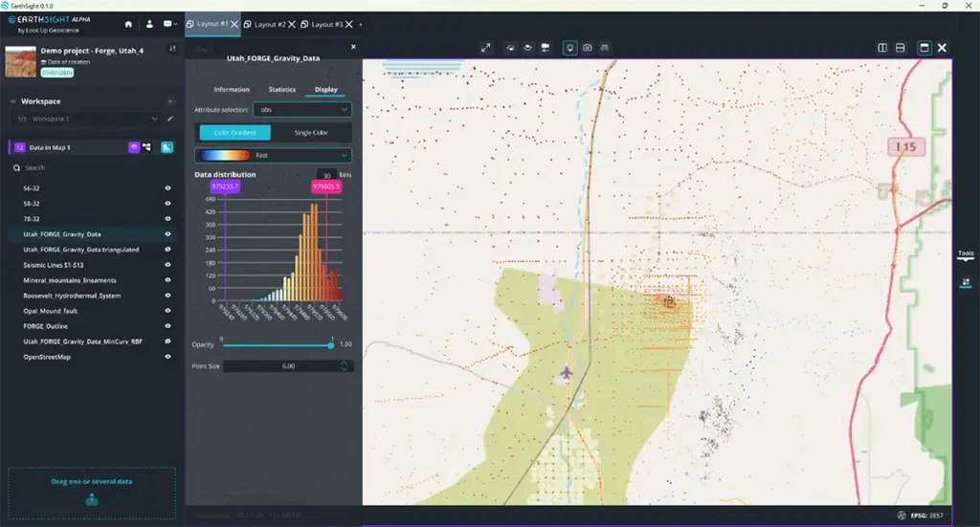
Task: Toggle visibility of layer 78-32
Action: pos(167,218)
